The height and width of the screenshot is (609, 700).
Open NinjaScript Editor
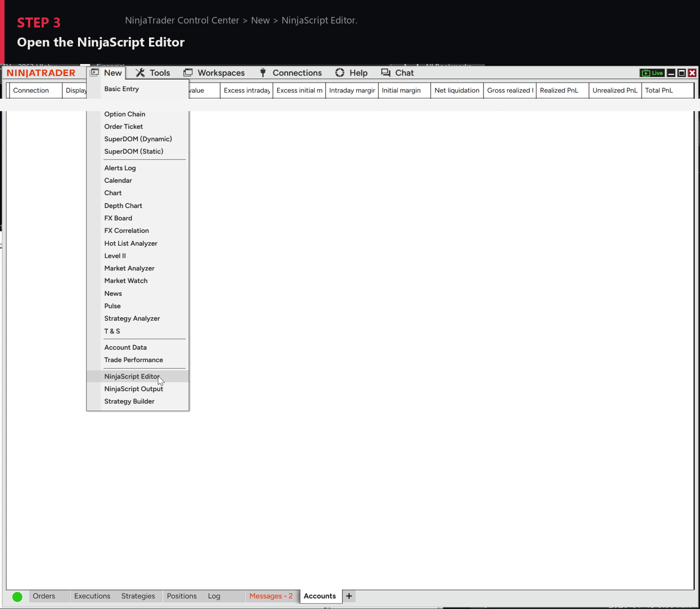pyautogui.click(x=137, y=376)
